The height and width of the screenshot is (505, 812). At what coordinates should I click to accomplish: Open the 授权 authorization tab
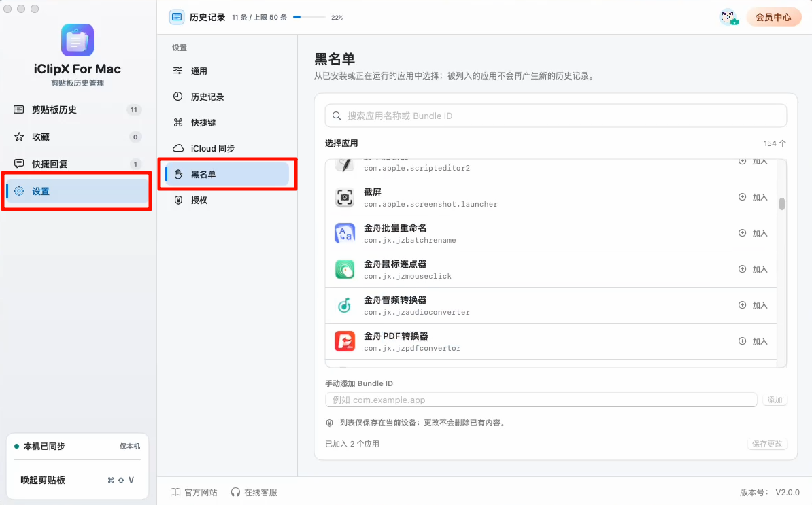click(x=227, y=201)
